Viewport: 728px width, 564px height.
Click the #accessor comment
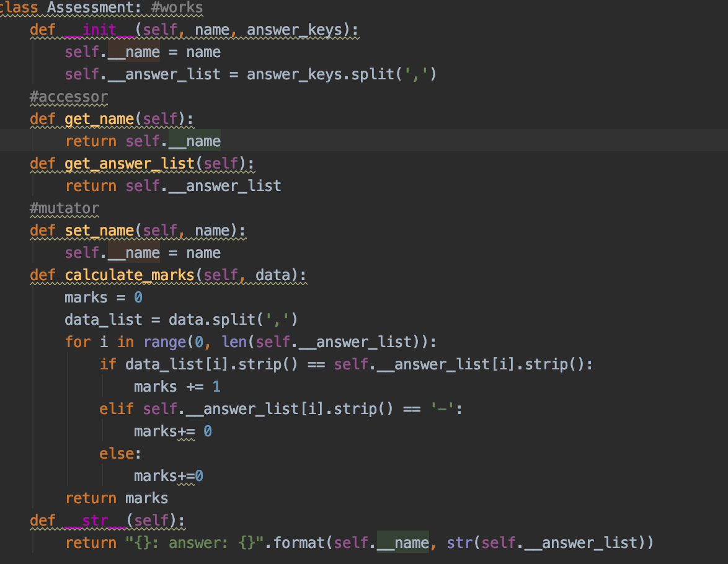(68, 96)
